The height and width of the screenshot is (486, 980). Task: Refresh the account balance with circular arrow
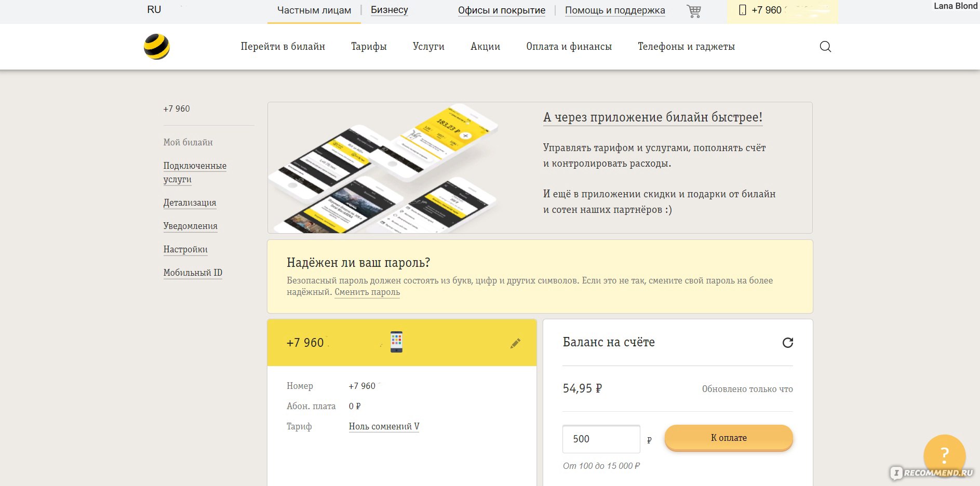[x=787, y=343]
